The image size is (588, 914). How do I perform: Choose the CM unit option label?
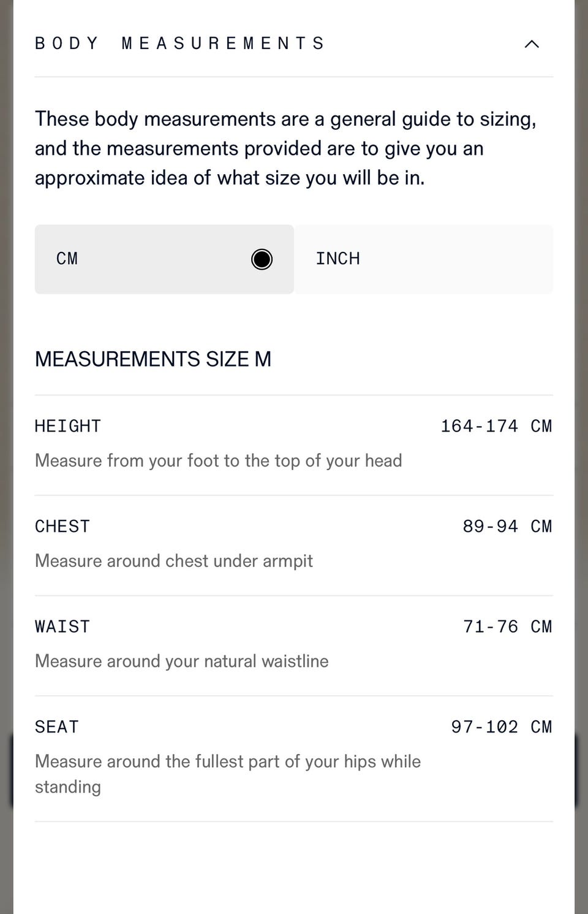[67, 259]
